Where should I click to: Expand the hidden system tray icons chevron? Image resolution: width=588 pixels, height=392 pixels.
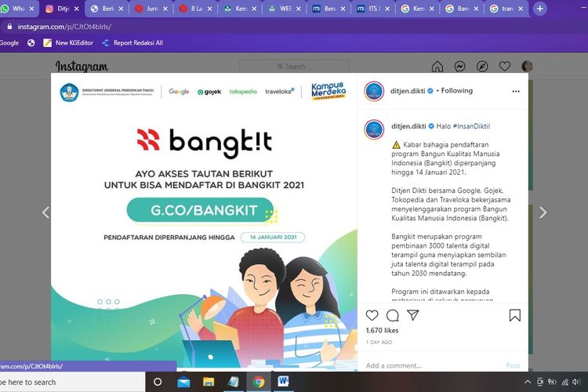pos(524,382)
